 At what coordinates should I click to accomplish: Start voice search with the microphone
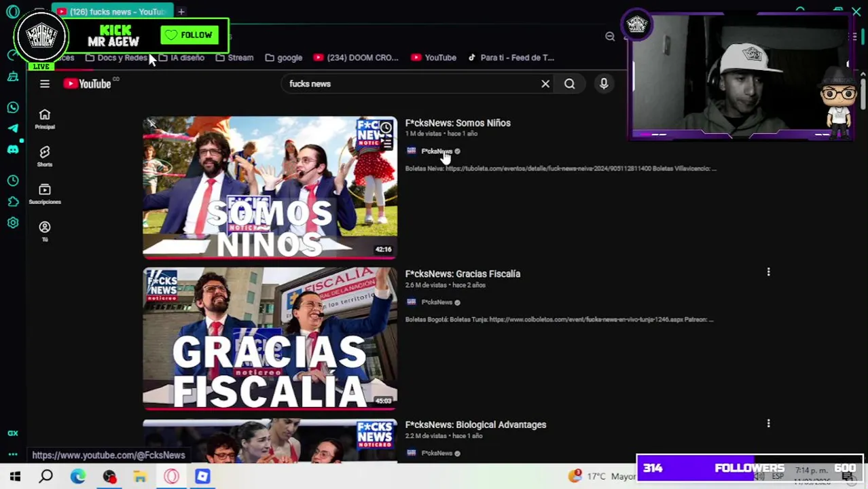(604, 84)
